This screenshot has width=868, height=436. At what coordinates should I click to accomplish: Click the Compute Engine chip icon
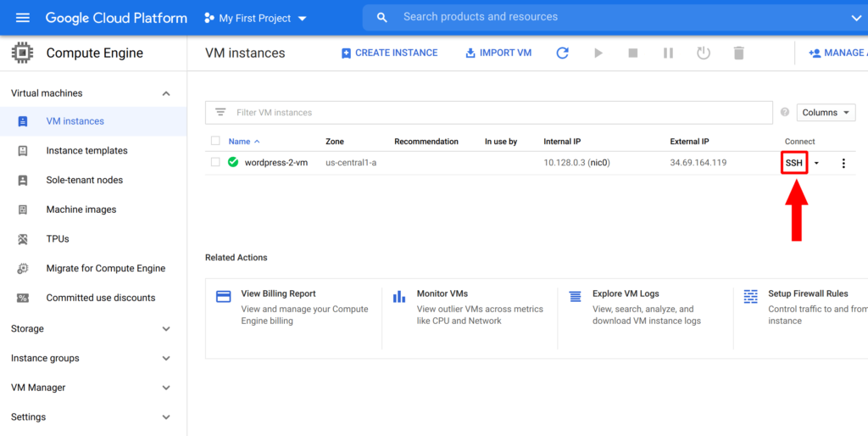tap(22, 53)
